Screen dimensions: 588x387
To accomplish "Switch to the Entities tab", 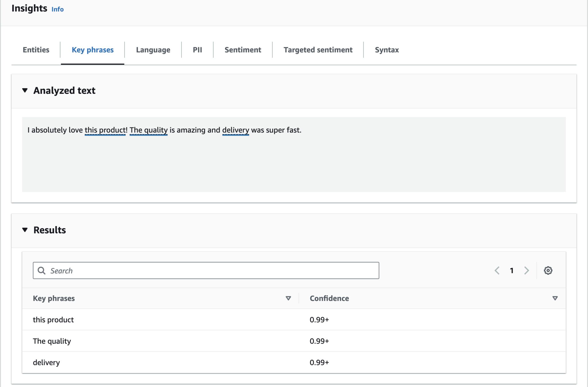I will point(36,50).
